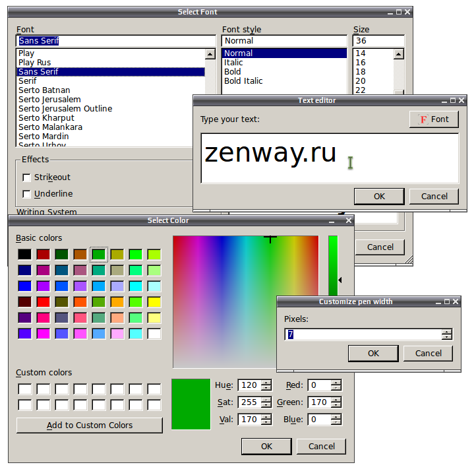The width and height of the screenshot is (476, 471).
Task: Pick magenta basic color swatch
Action: (x=43, y=333)
